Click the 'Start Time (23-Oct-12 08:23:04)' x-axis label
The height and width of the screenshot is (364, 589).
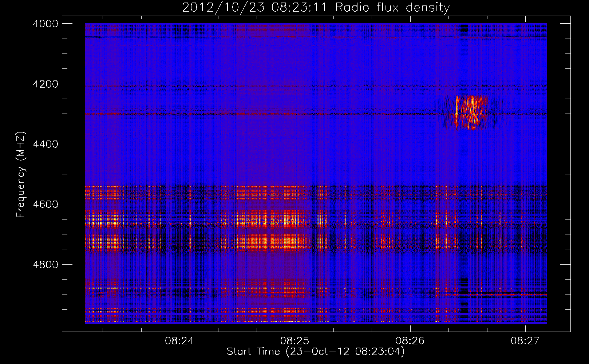point(316,352)
